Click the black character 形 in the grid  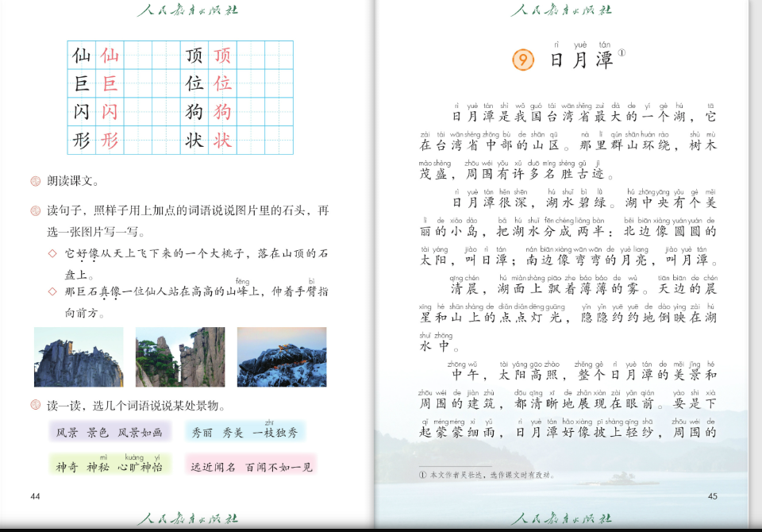coord(82,141)
